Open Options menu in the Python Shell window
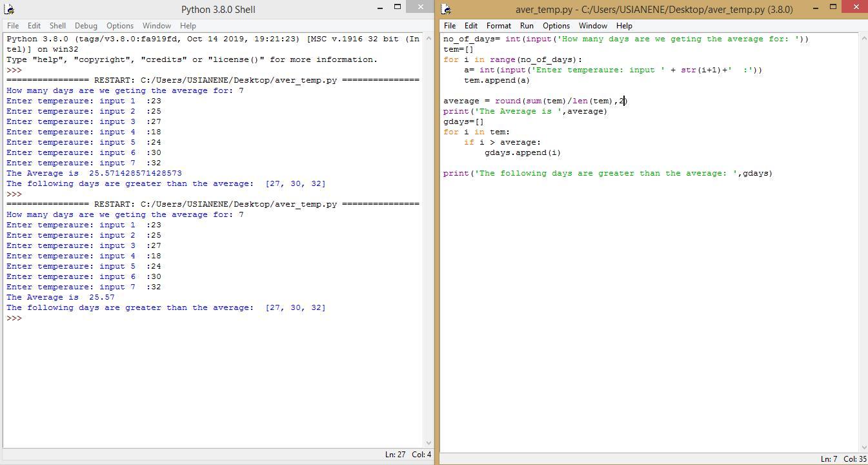 click(120, 26)
